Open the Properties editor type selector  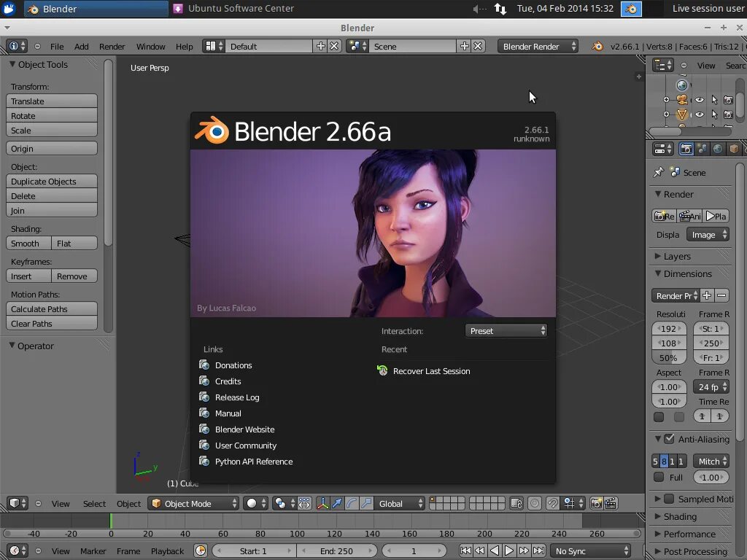(x=662, y=149)
